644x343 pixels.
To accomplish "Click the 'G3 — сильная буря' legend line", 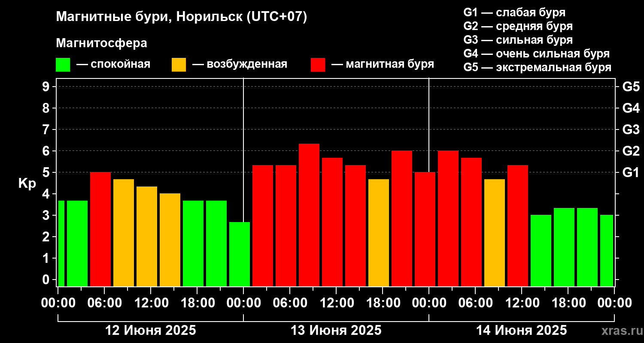I will [518, 40].
